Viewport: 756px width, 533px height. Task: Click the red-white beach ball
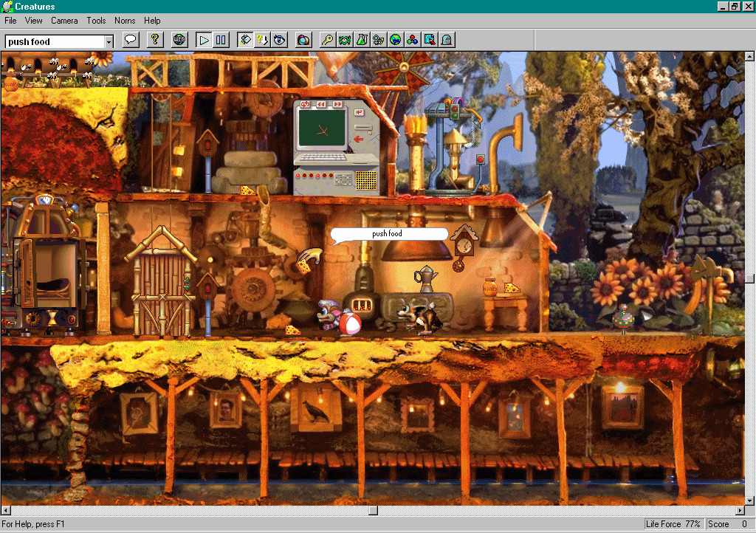(350, 323)
